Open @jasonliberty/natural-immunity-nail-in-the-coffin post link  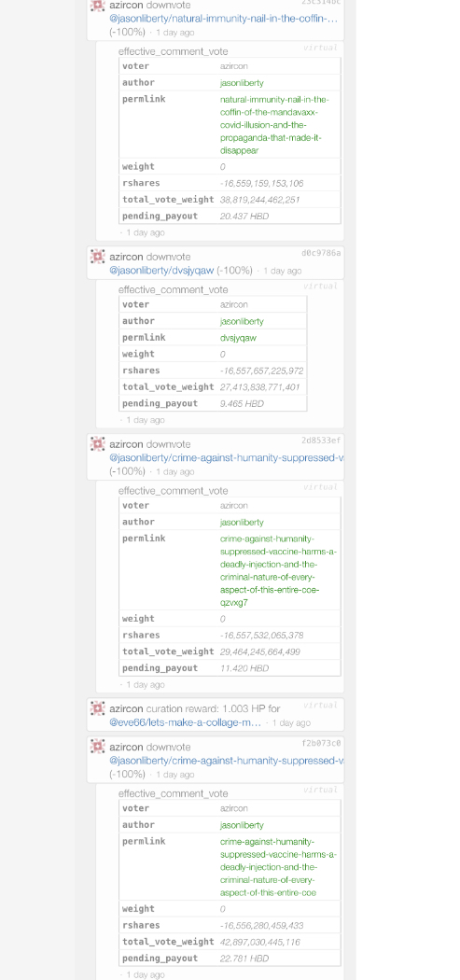[224, 18]
